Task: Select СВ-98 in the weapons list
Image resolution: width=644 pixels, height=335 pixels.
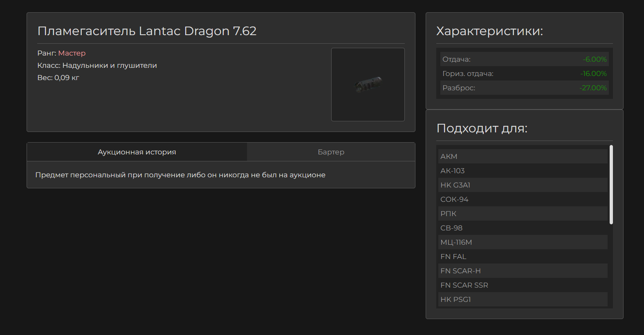Action: tap(523, 228)
